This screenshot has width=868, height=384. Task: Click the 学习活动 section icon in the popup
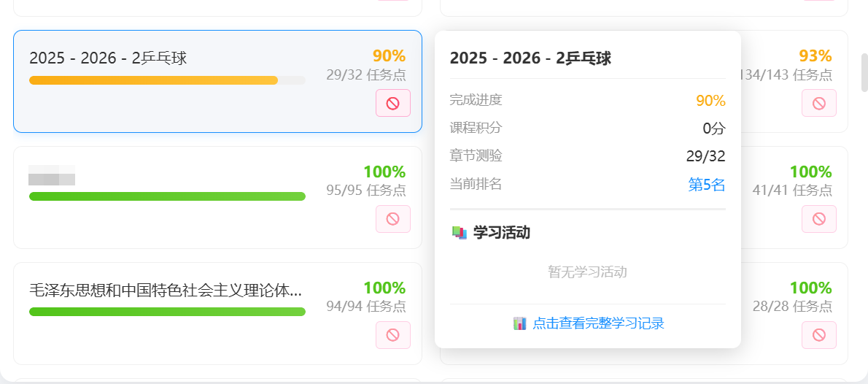[x=460, y=233]
